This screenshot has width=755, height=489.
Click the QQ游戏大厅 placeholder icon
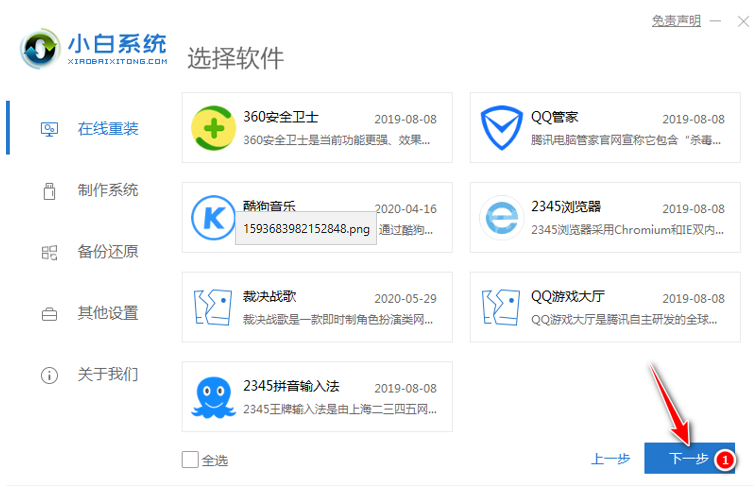[500, 307]
